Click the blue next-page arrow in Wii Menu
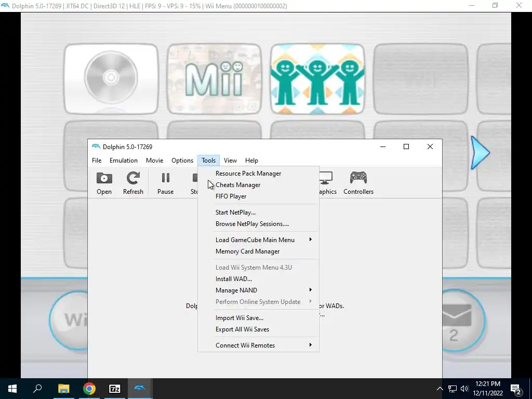Image resolution: width=532 pixels, height=399 pixels. click(480, 153)
